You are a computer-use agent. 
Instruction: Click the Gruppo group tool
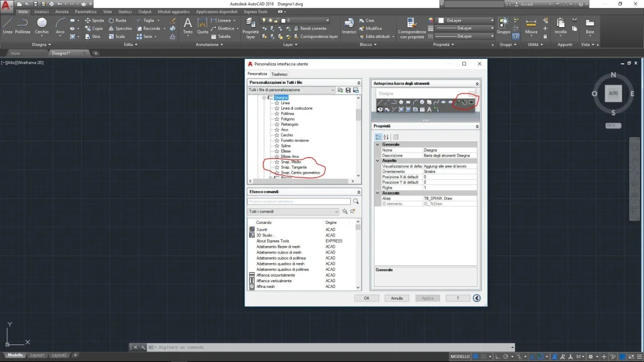504,26
